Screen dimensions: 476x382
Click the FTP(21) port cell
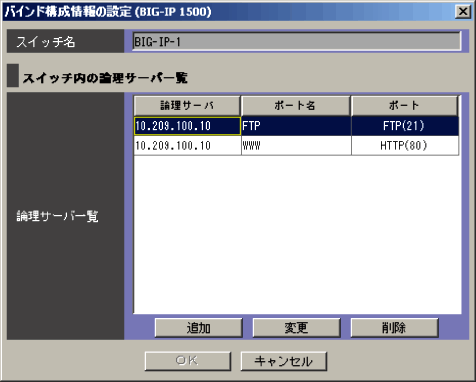coord(405,126)
